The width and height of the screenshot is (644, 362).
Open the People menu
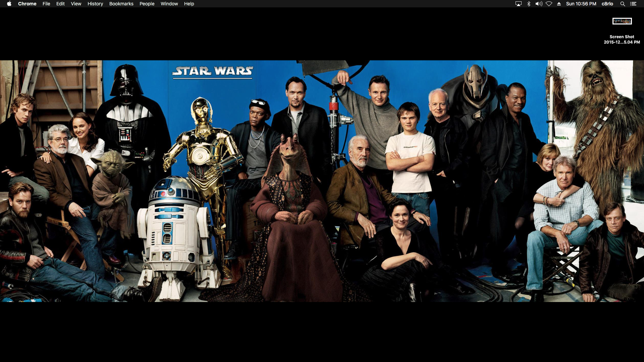coord(147,4)
